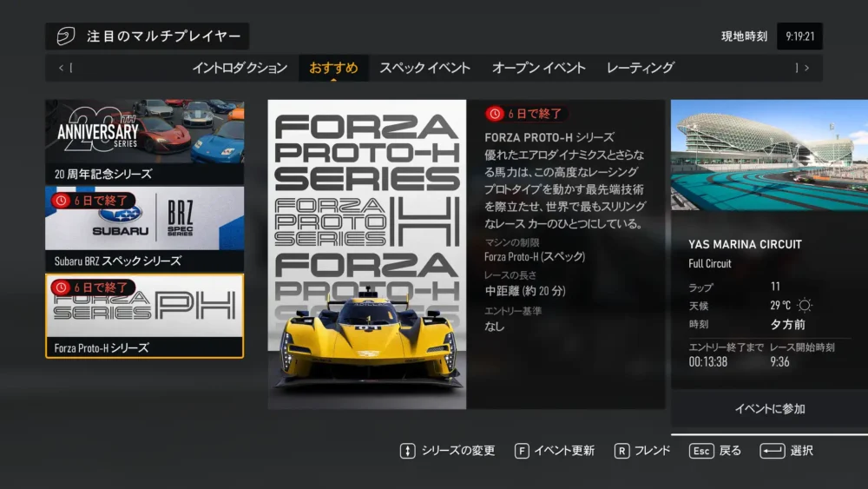
Task: Click the helmet icon beside 注目のマルチプレイヤー
Action: pyautogui.click(x=66, y=36)
